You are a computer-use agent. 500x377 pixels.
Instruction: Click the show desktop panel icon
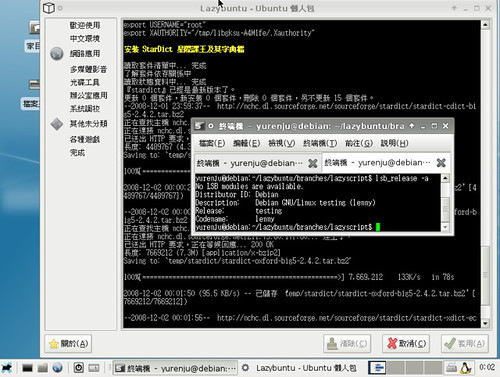click(x=94, y=368)
